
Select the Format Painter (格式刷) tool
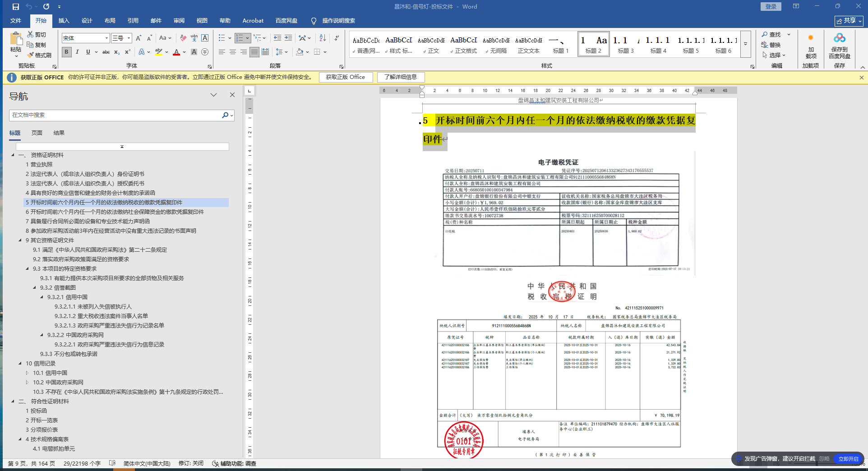click(39, 55)
